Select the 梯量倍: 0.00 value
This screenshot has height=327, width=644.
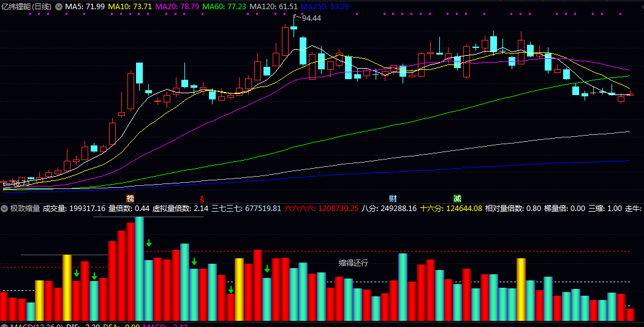click(564, 209)
